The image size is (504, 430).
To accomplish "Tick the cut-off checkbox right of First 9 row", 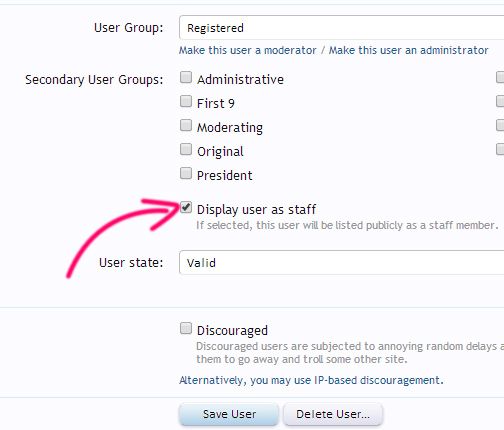I will click(x=500, y=101).
